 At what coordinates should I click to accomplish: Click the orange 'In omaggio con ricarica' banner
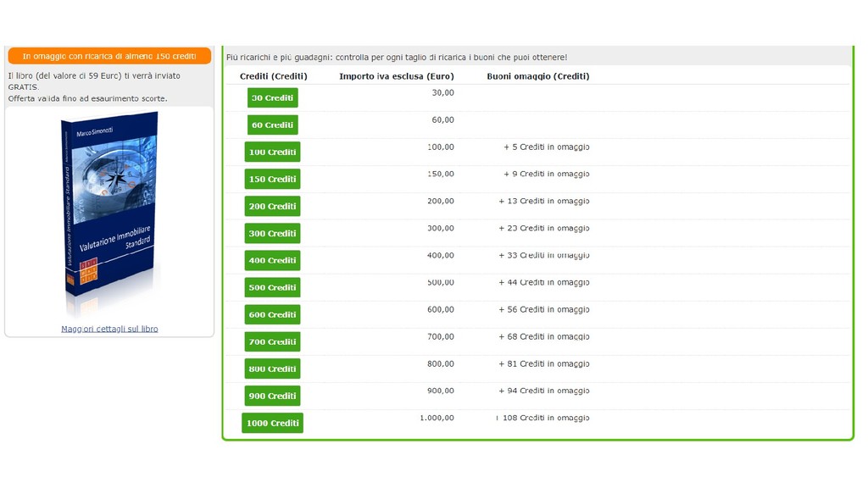point(109,56)
